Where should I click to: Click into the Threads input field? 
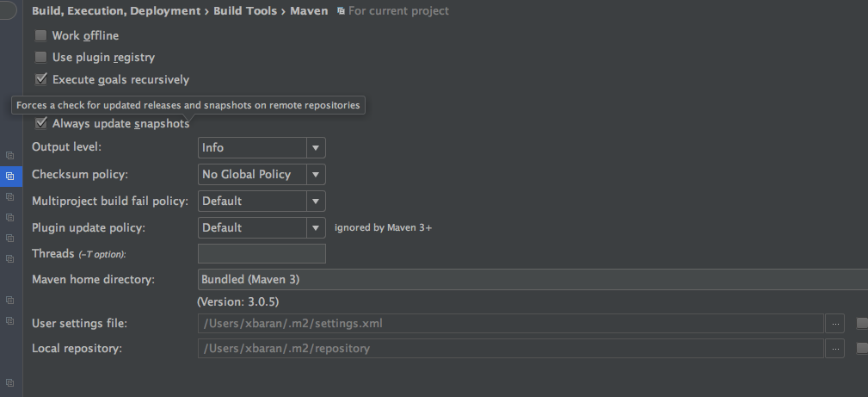pos(262,254)
